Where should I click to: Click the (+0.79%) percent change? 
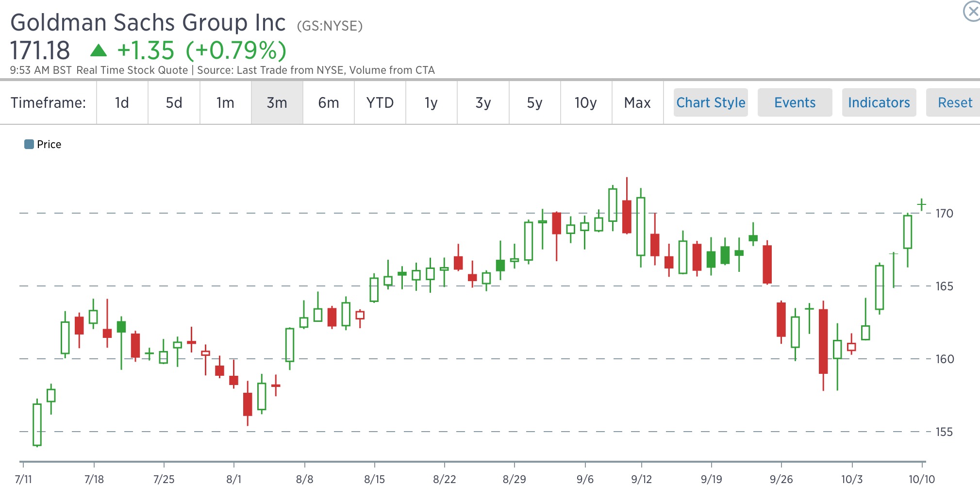pyautogui.click(x=236, y=50)
